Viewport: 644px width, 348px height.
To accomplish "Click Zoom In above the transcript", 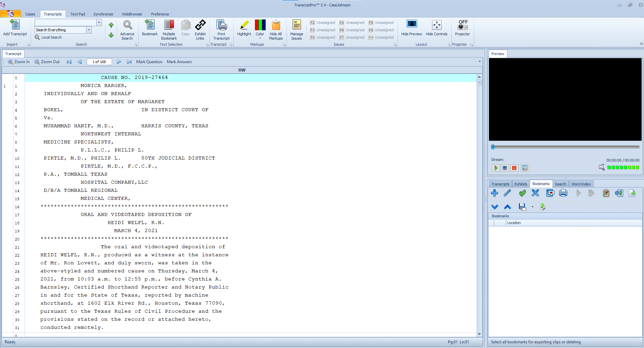I will pyautogui.click(x=19, y=62).
